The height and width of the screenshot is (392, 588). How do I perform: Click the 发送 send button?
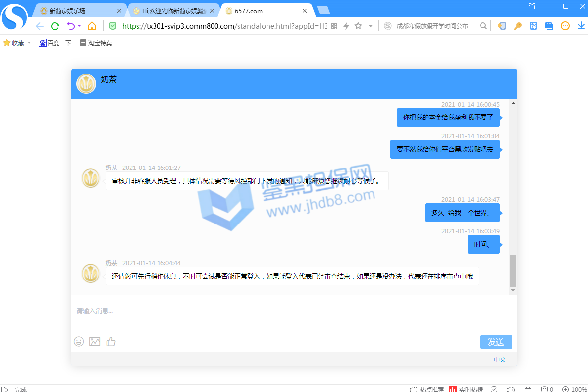(495, 342)
